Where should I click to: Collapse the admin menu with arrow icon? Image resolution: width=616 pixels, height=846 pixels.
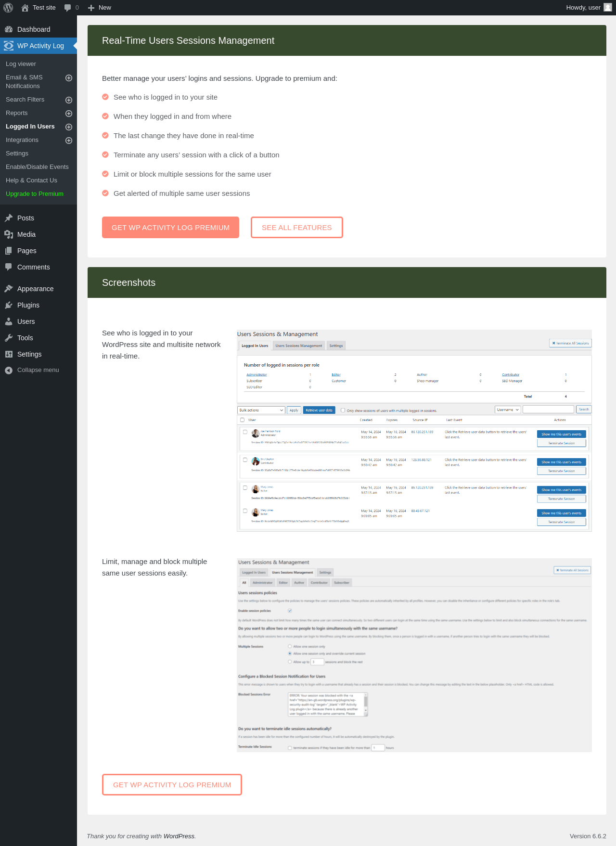click(x=9, y=370)
